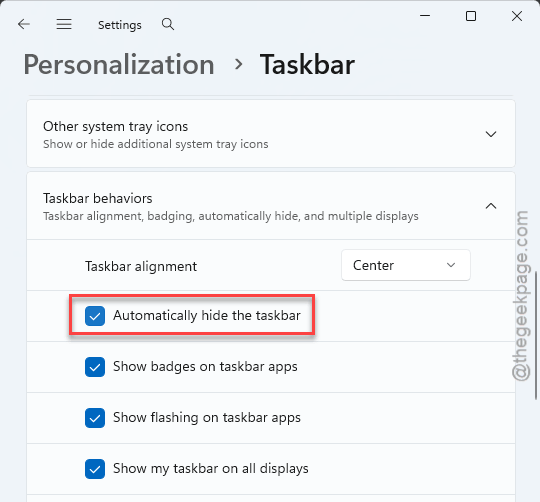Screen dimensions: 540x502
Task: Open the hamburger navigation menu
Action: [64, 24]
